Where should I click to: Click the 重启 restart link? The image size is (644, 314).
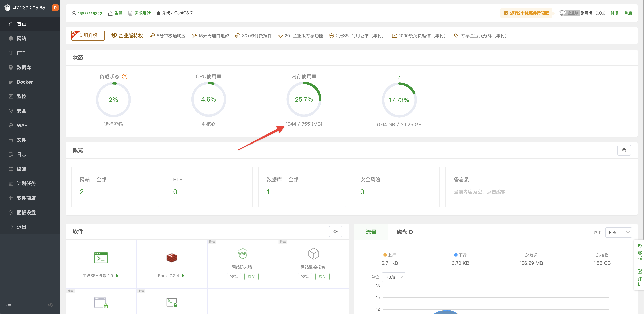click(x=628, y=13)
